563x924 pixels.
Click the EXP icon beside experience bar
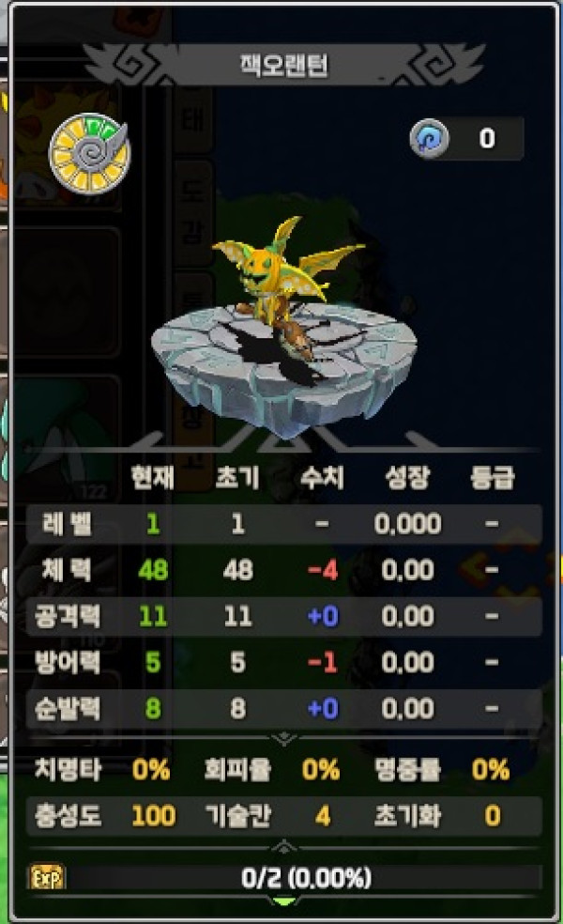click(x=47, y=878)
